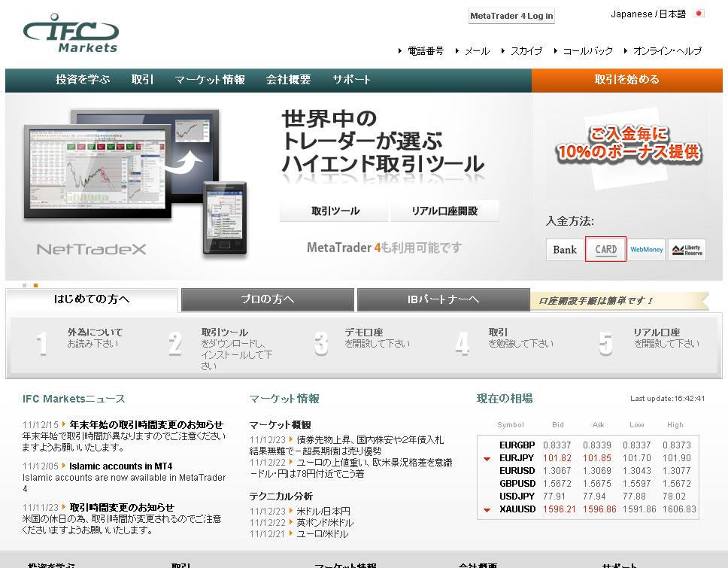Open the メール contact link
The width and height of the screenshot is (728, 568).
point(477,51)
